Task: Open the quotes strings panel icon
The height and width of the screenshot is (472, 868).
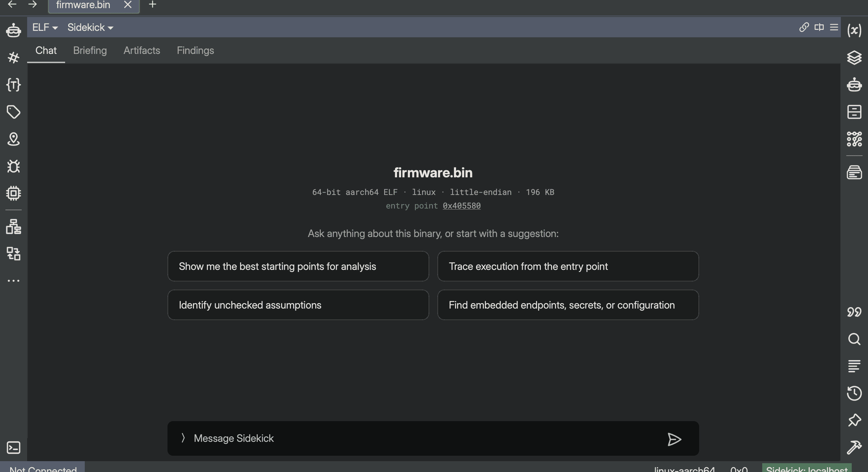Action: click(x=854, y=312)
